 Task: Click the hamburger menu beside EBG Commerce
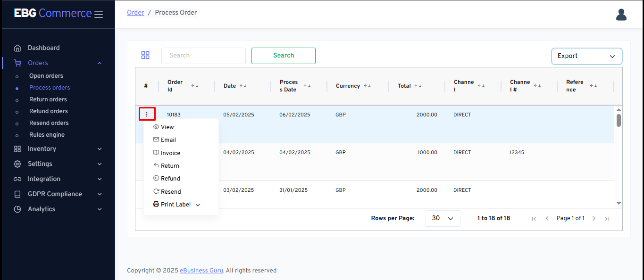99,14
